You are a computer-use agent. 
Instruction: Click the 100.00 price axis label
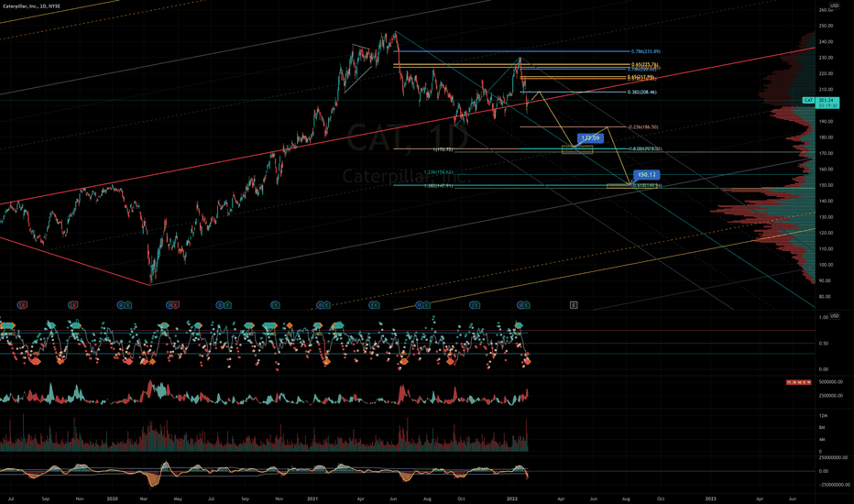[826, 265]
